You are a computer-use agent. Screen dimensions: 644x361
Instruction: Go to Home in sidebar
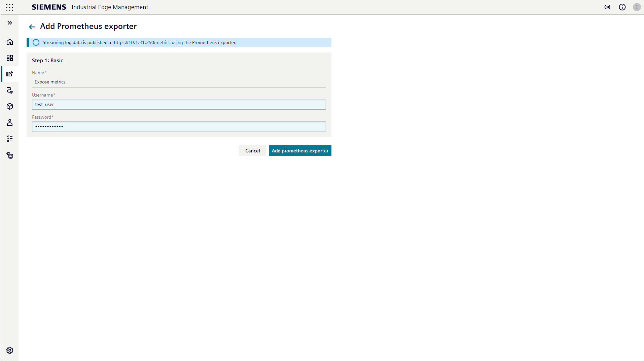10,42
